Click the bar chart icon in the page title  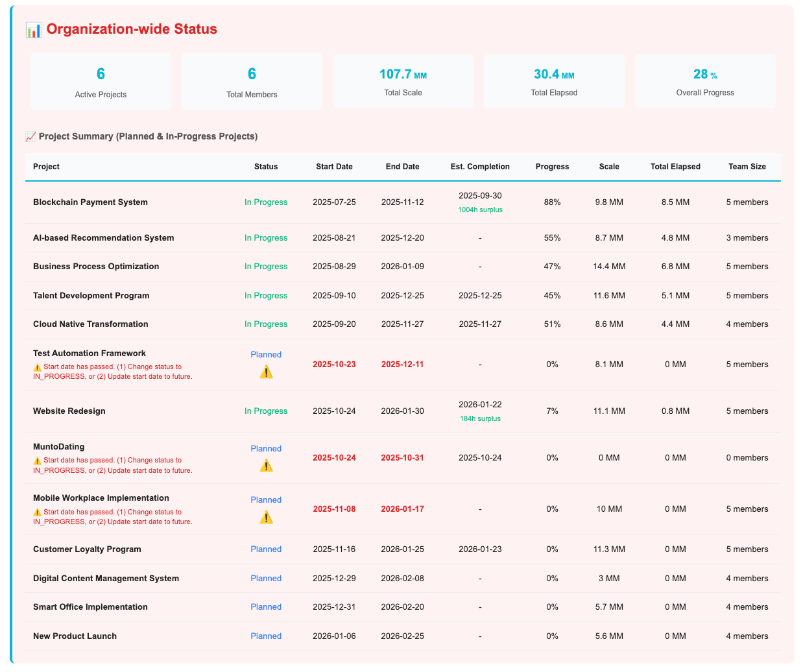point(32,30)
